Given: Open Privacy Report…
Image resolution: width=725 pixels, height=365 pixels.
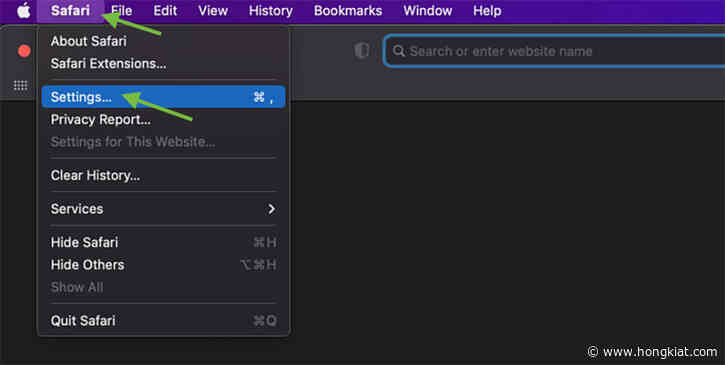Looking at the screenshot, I should [163, 120].
